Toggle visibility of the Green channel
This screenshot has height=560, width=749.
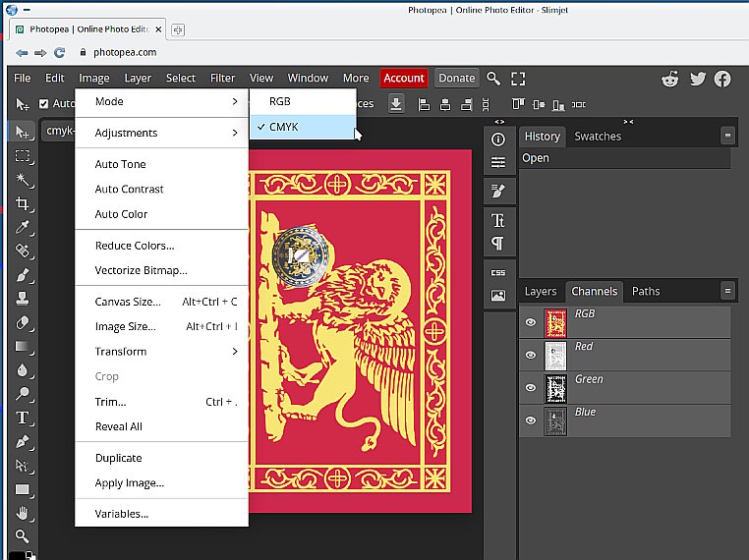[531, 388]
